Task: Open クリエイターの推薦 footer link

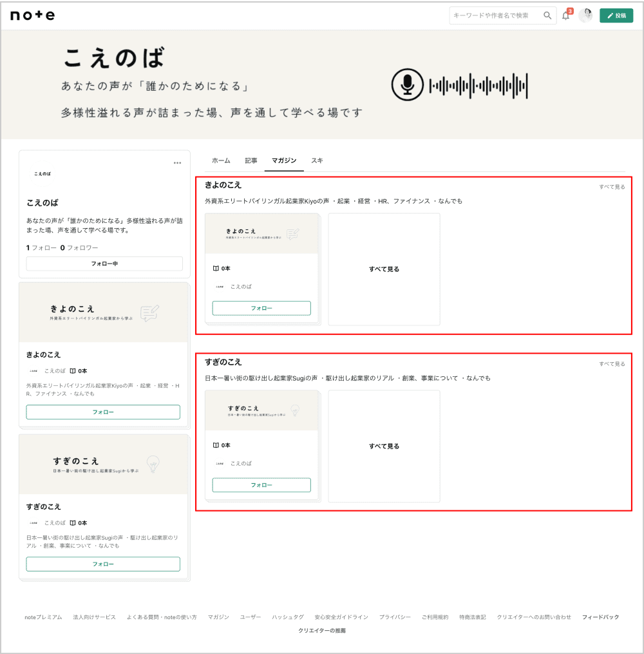Action: coord(322,631)
